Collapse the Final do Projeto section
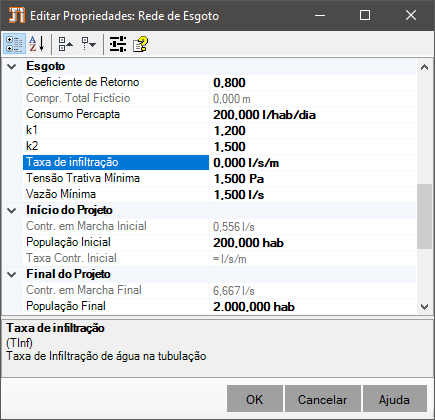Screen dimensions: 435x420 click(12, 275)
